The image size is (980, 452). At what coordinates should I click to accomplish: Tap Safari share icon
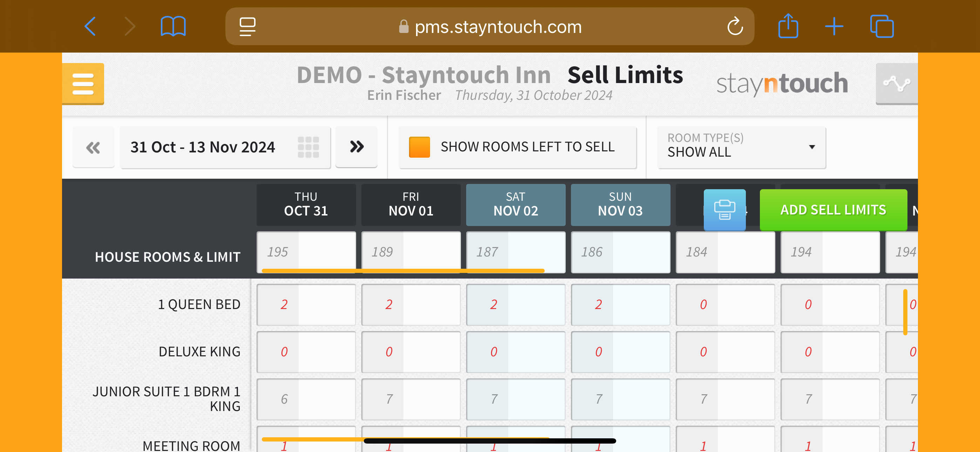788,27
